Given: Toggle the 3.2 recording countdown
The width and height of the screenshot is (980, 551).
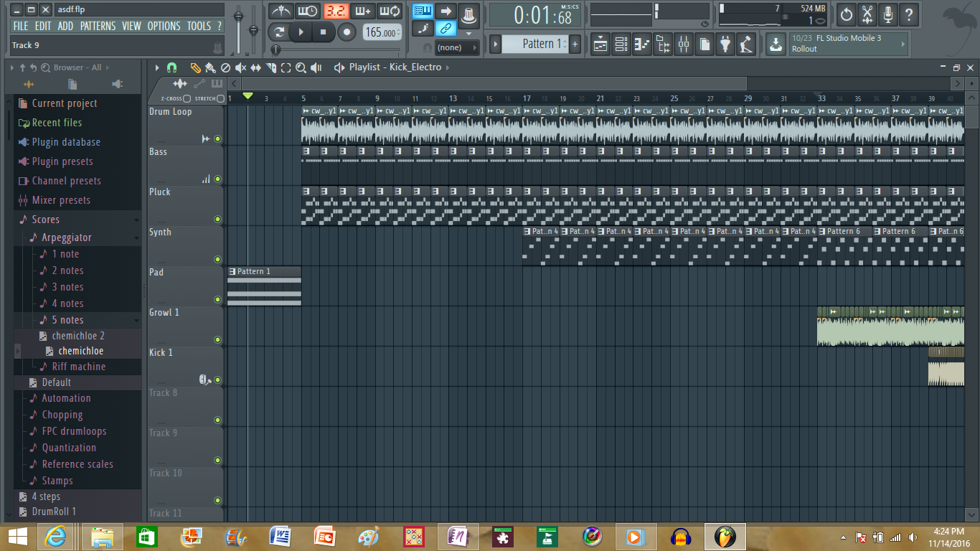Looking at the screenshot, I should 336,11.
